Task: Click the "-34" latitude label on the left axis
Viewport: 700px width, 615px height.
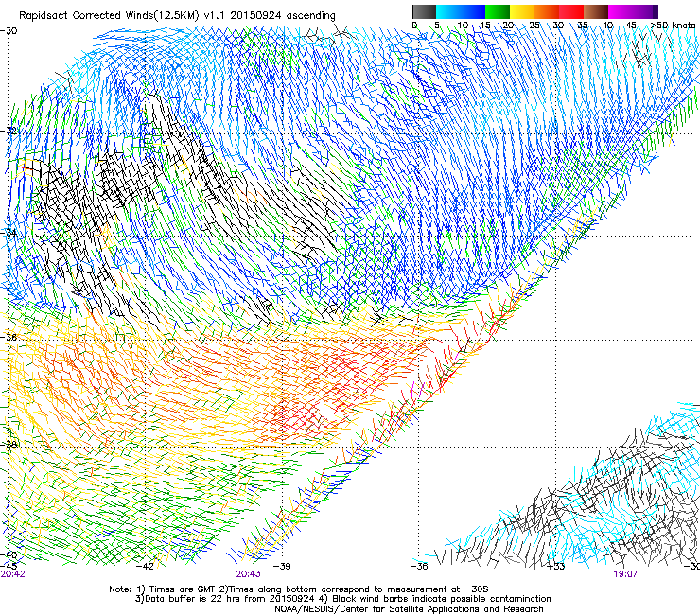Action: [9, 233]
